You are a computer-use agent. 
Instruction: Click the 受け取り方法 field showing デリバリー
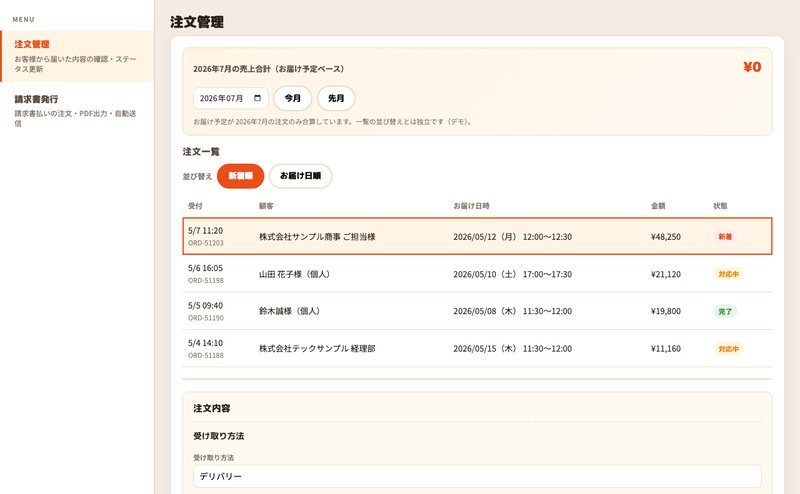tap(477, 476)
